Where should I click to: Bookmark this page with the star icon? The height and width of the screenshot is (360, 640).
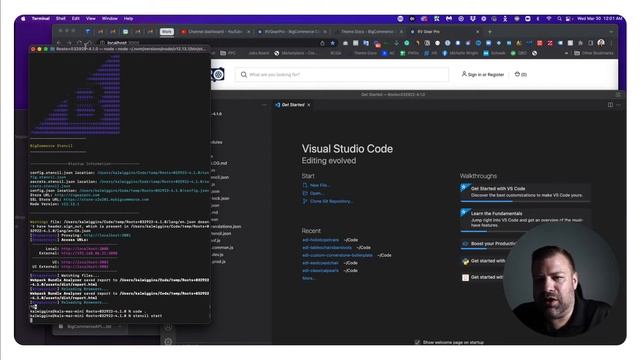[x=333, y=43]
